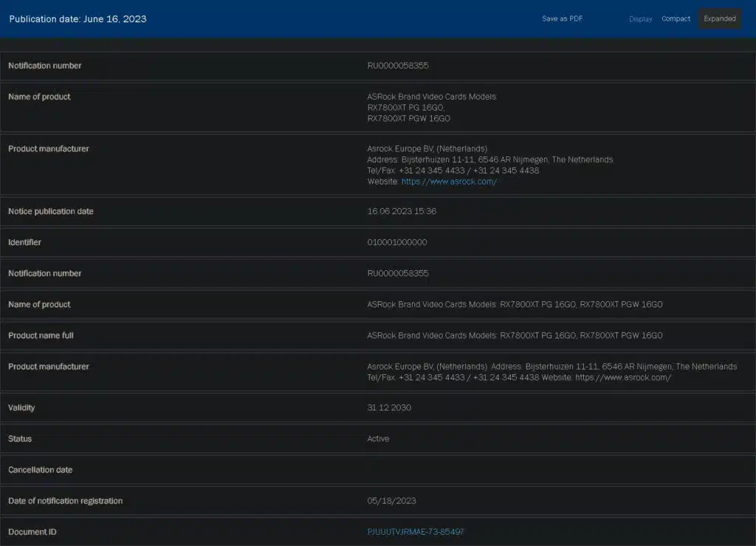Switch to Compact display mode
Screen dimensions: 756x546
coord(676,18)
